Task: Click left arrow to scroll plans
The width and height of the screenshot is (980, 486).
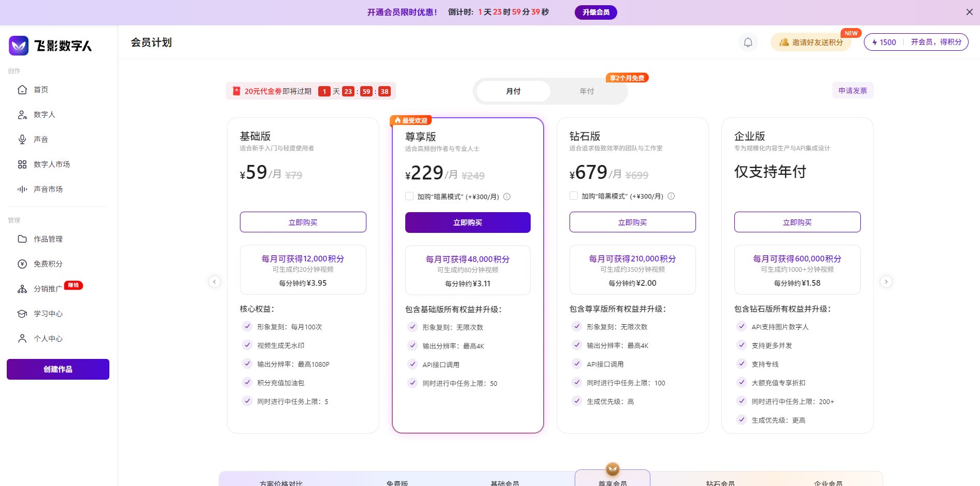Action: [215, 282]
